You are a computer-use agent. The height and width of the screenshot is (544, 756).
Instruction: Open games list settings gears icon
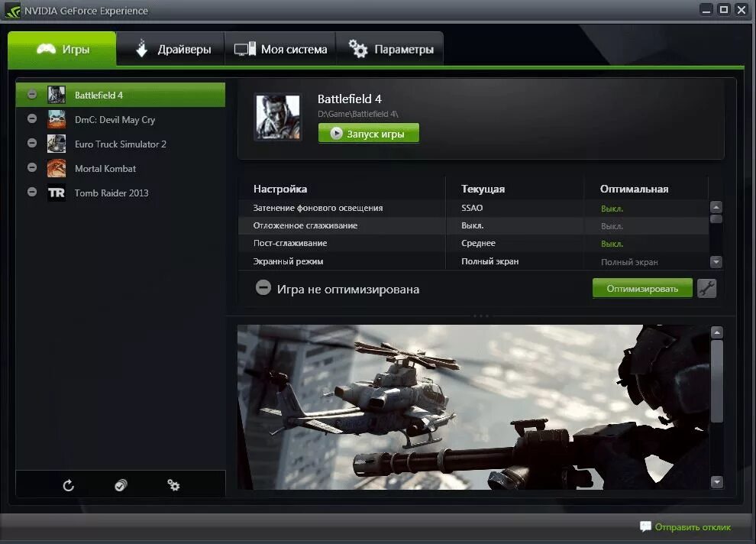click(x=173, y=485)
